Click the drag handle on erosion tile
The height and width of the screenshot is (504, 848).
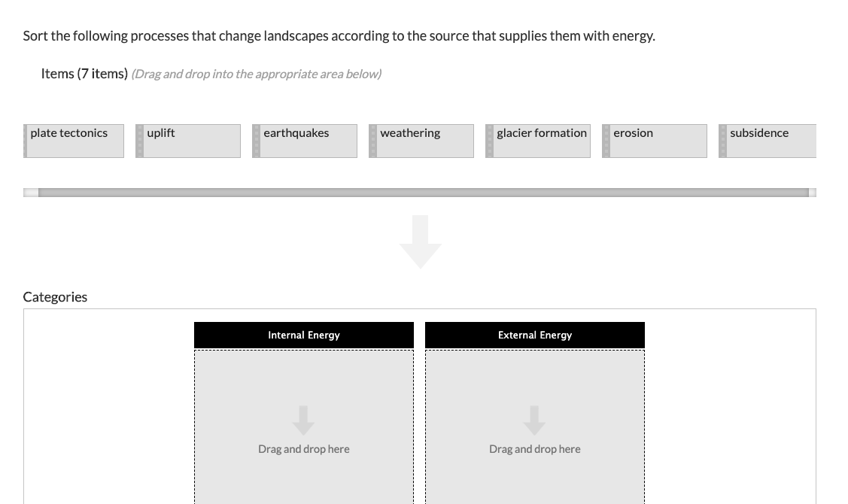pos(606,141)
